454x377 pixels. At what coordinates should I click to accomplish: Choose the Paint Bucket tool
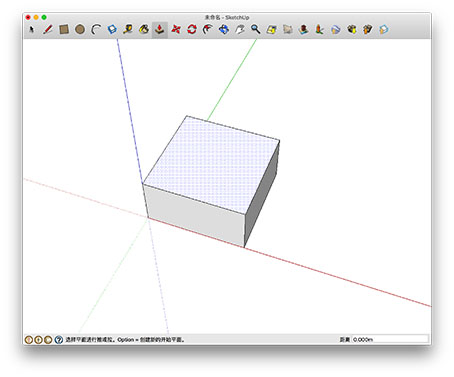click(x=144, y=29)
